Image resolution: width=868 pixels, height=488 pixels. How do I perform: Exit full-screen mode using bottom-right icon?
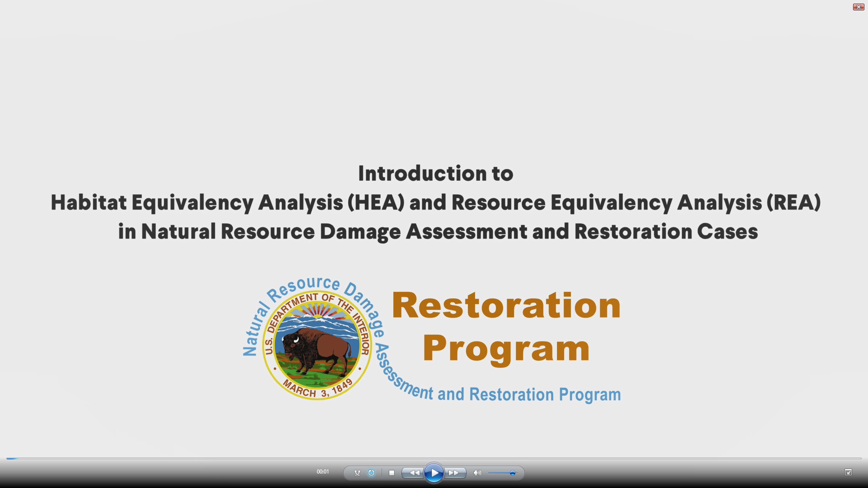[848, 473]
